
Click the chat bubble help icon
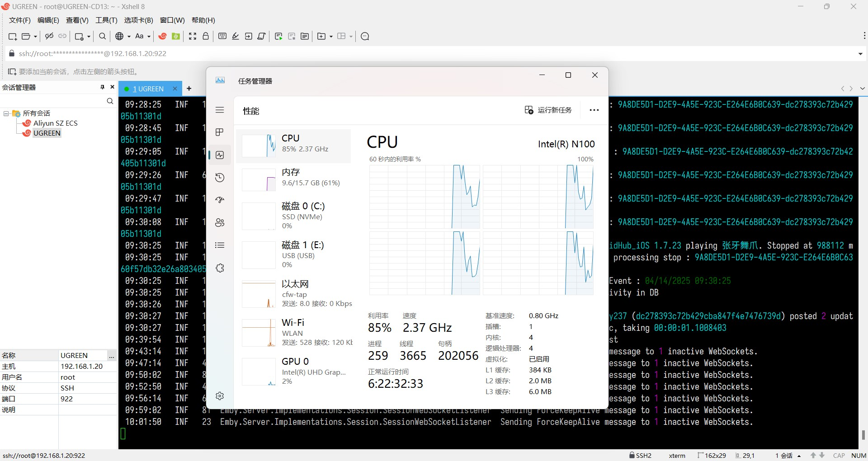365,36
